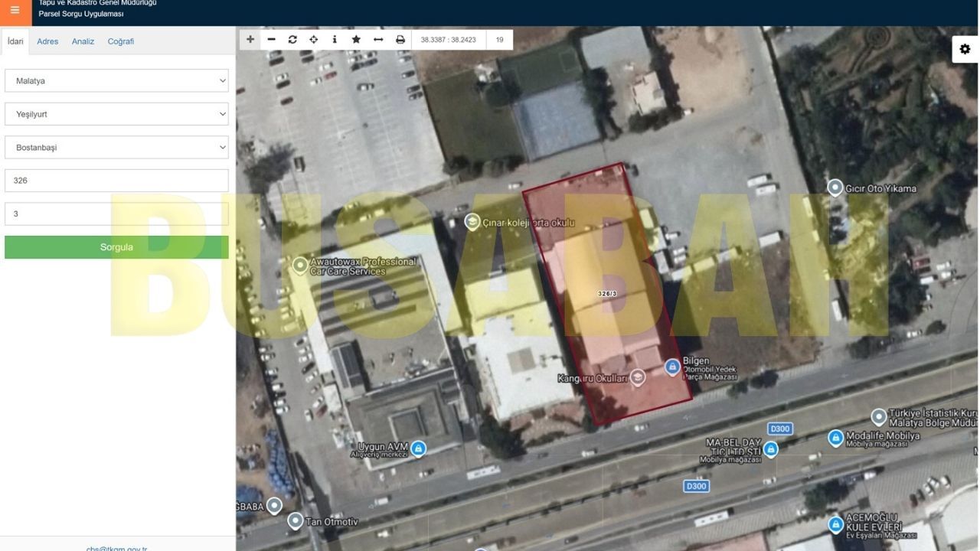Viewport: 980px width, 551px height.
Task: Print the map with printer icon
Action: (x=400, y=40)
